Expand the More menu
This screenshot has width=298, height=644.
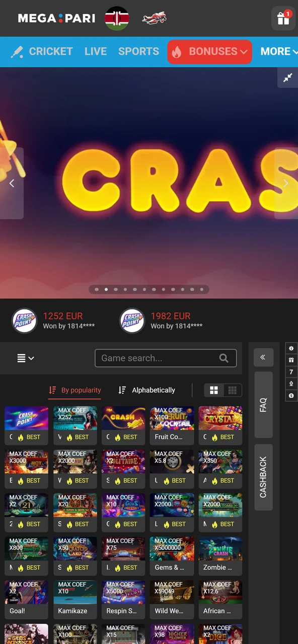(279, 51)
